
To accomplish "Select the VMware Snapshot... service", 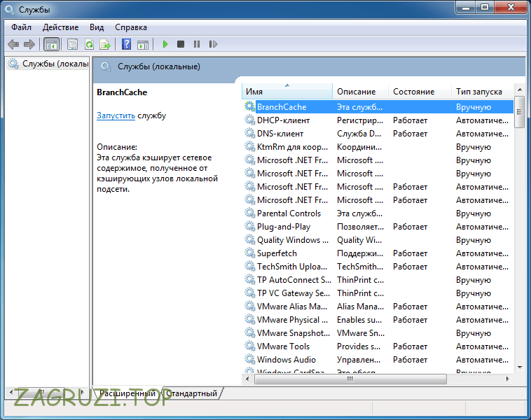I will click(x=378, y=333).
